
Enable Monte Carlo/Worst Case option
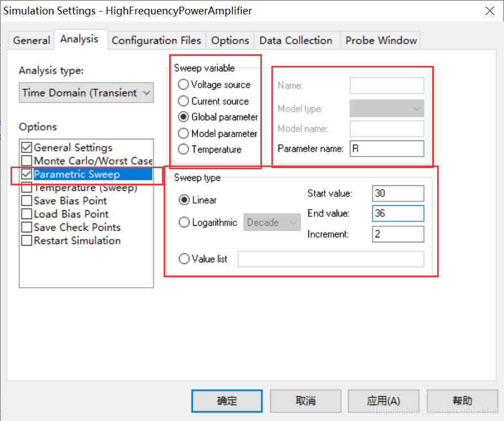[x=27, y=160]
